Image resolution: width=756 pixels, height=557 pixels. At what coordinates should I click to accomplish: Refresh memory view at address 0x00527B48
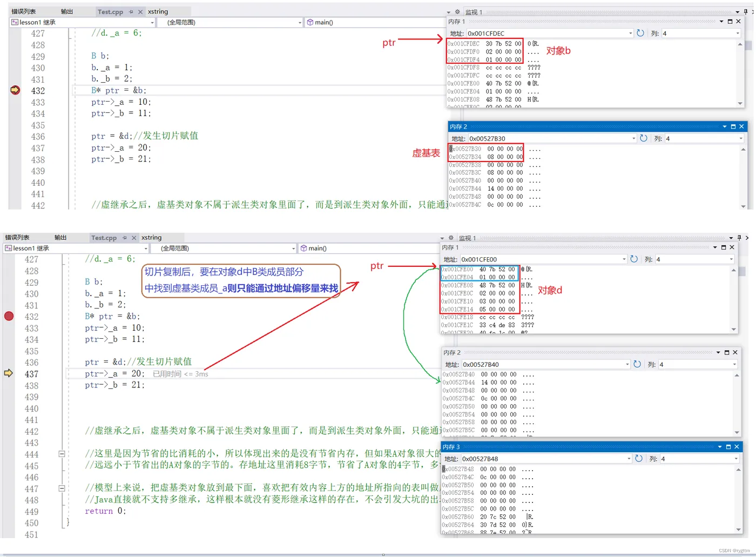click(x=639, y=458)
